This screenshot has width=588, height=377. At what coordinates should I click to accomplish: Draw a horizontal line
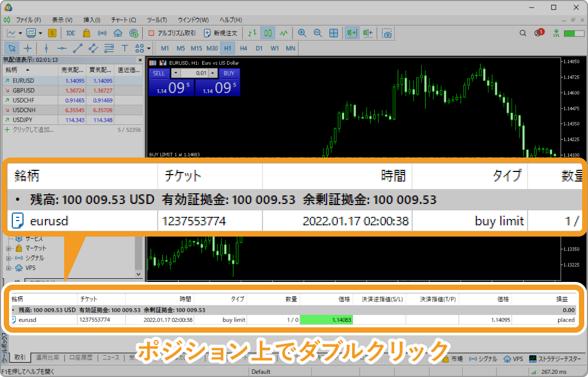(62, 48)
